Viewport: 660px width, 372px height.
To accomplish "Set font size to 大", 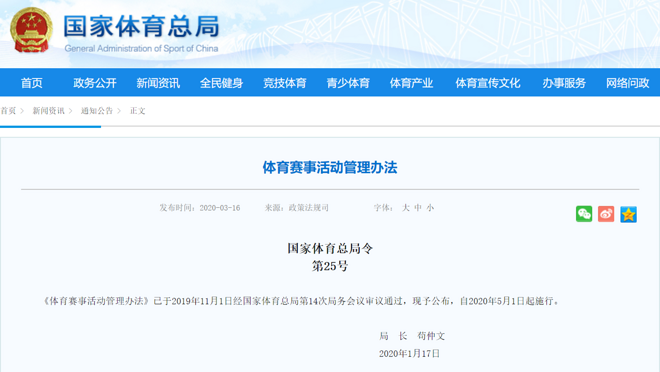I will coord(406,207).
